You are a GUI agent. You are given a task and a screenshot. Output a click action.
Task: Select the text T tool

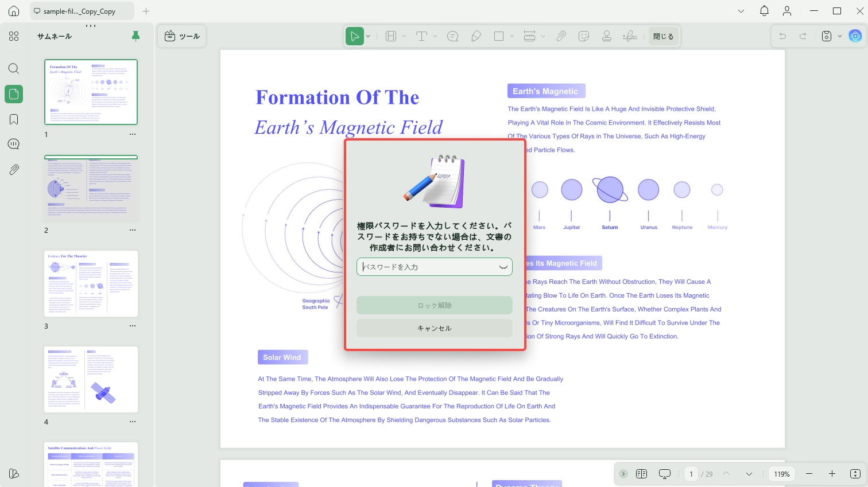421,36
